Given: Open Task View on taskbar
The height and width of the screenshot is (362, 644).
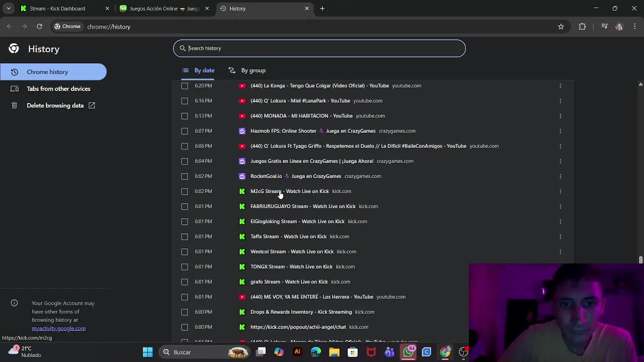Looking at the screenshot, I should pyautogui.click(x=261, y=352).
